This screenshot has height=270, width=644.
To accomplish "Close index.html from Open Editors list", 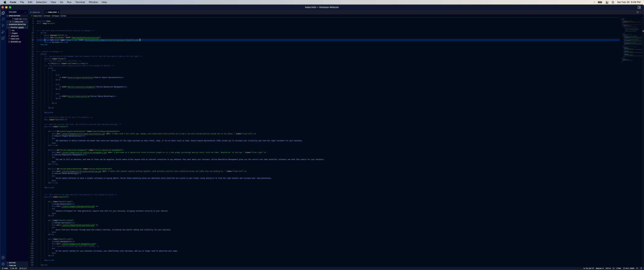I will pos(10,22).
